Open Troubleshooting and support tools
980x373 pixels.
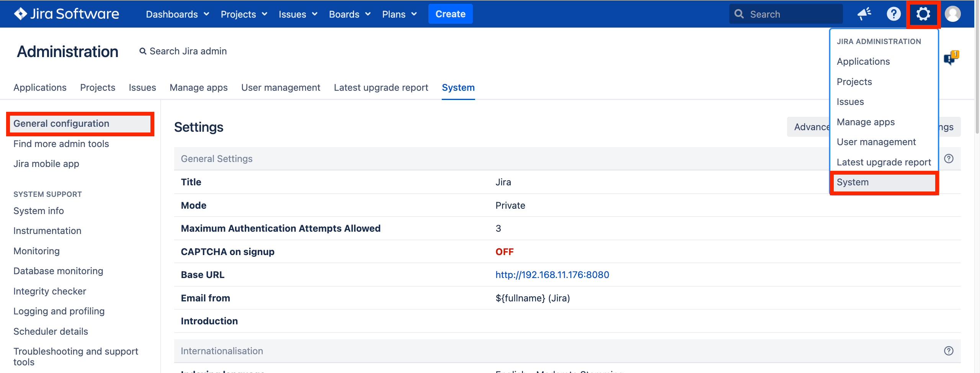[x=76, y=357]
